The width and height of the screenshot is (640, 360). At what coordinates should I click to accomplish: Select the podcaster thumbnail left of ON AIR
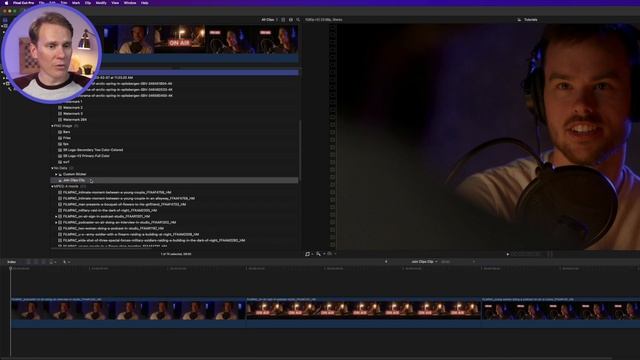(x=129, y=40)
